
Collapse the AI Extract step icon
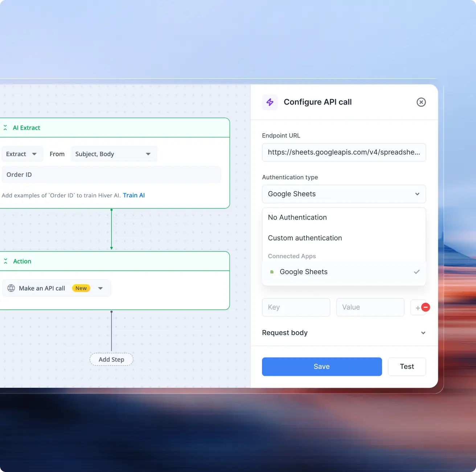pyautogui.click(x=5, y=128)
